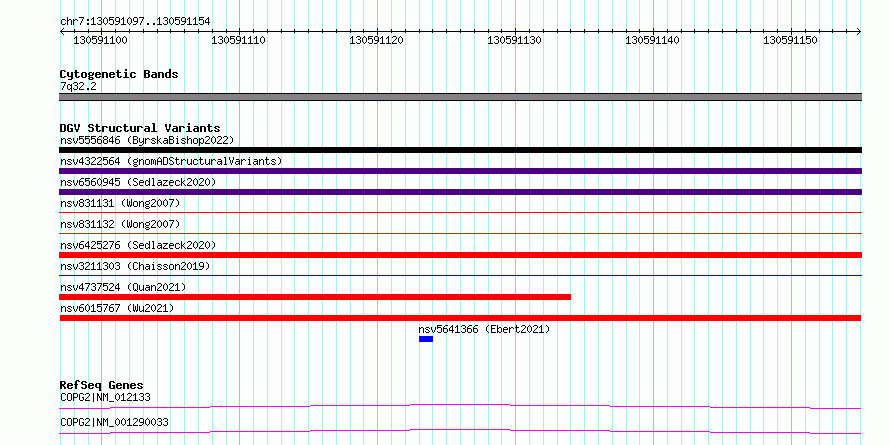Open variant nsv5556846 (ByrskaBishop2022) label

pos(147,140)
